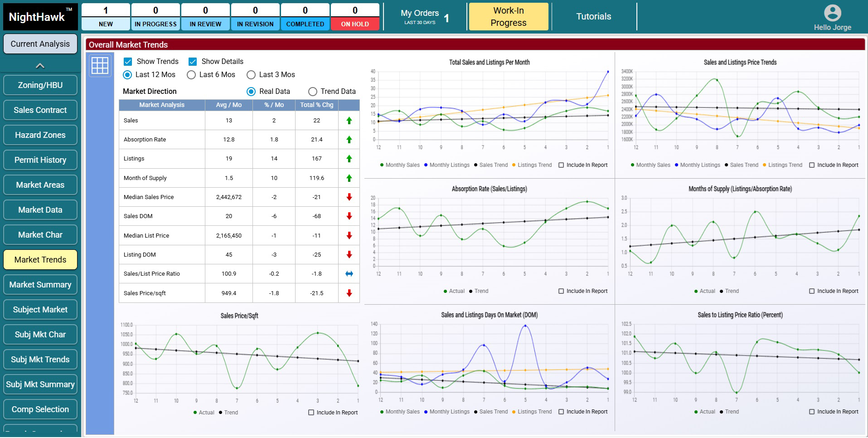Go to Comp Selection

(x=40, y=409)
